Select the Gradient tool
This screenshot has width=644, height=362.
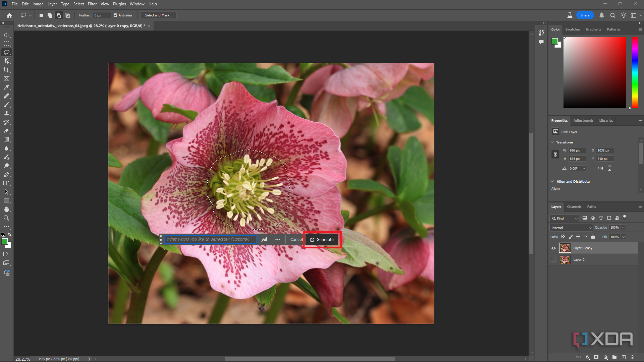[x=6, y=139]
